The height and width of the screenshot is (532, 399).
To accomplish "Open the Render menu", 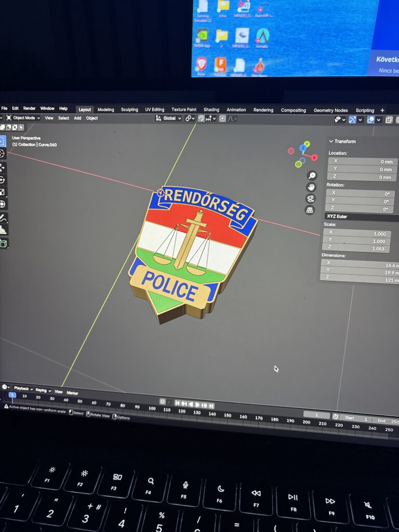I will pos(29,108).
